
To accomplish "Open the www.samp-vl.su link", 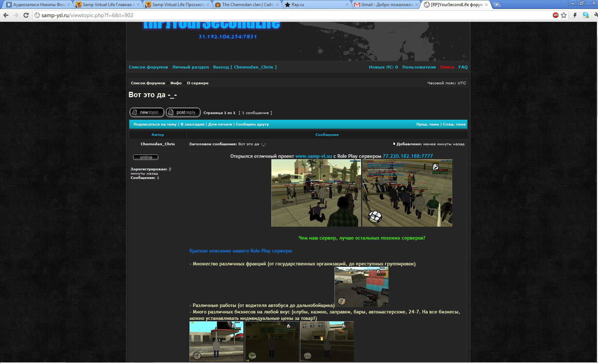I will pos(314,156).
